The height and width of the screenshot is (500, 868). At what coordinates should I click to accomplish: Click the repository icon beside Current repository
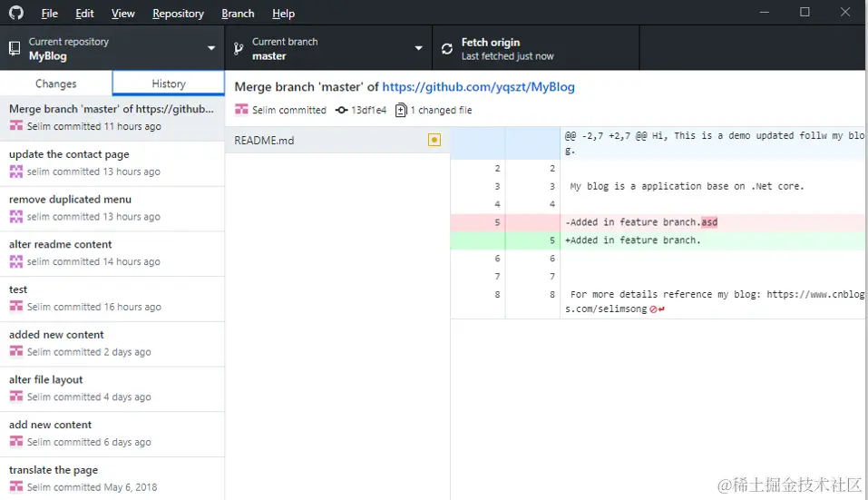15,49
